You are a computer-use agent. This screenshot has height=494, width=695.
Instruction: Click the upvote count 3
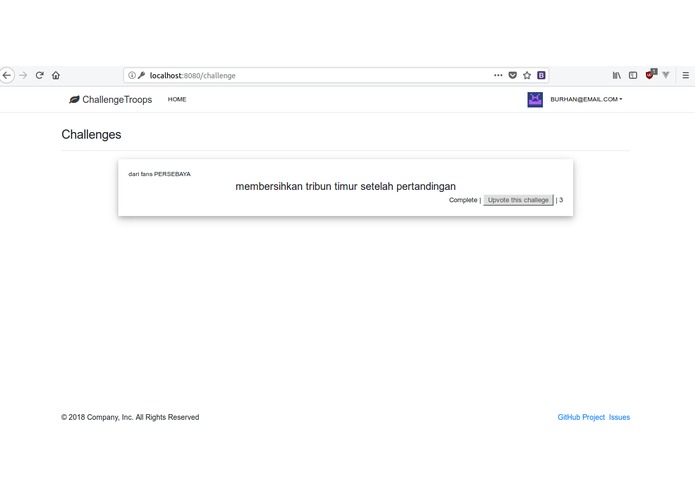click(561, 200)
